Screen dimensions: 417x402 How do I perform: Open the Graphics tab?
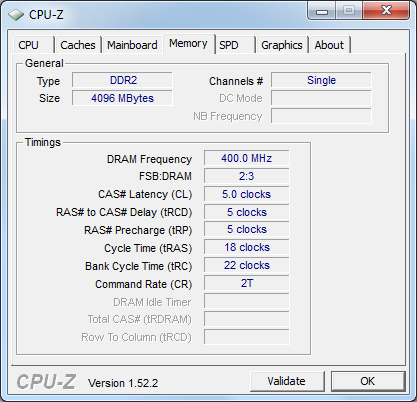pos(282,45)
